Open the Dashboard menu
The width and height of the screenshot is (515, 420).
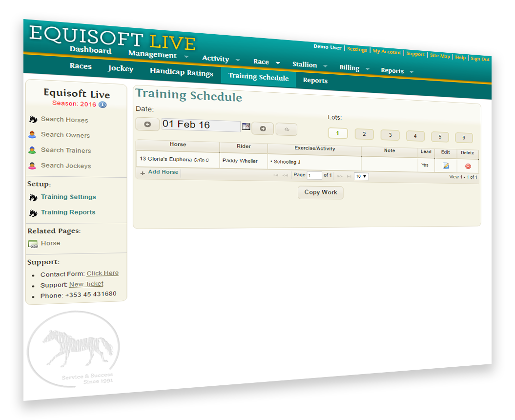(91, 50)
